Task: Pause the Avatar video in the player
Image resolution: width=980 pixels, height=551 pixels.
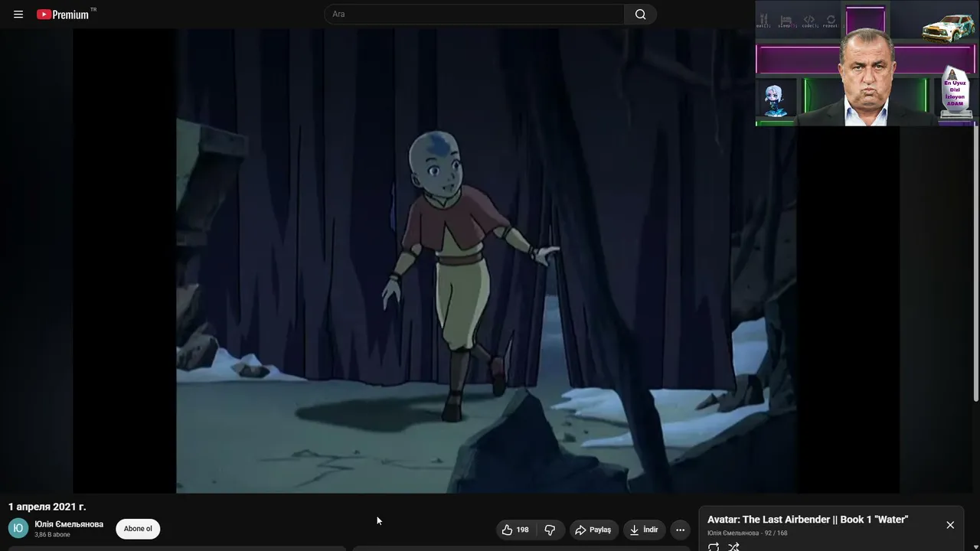Action: click(x=486, y=261)
